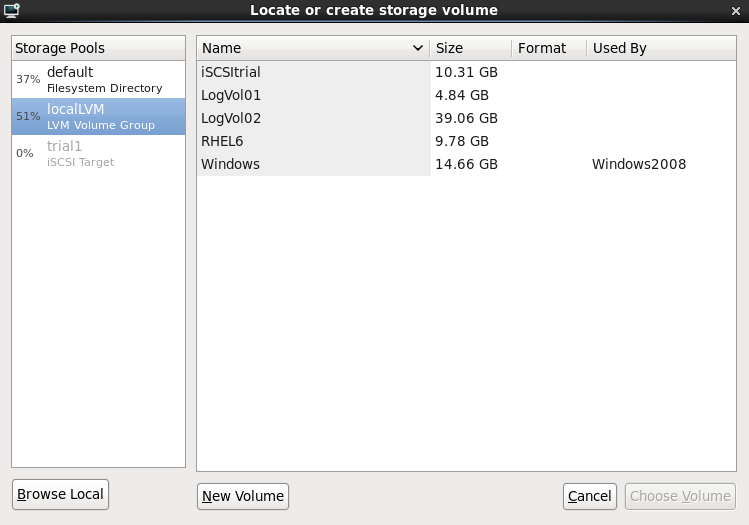Close the storage volume dialog window
Viewport: 749px width, 525px height.
tap(737, 10)
